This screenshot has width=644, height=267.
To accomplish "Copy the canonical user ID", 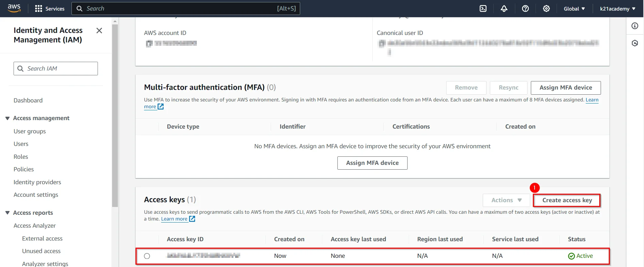I will pyautogui.click(x=382, y=43).
